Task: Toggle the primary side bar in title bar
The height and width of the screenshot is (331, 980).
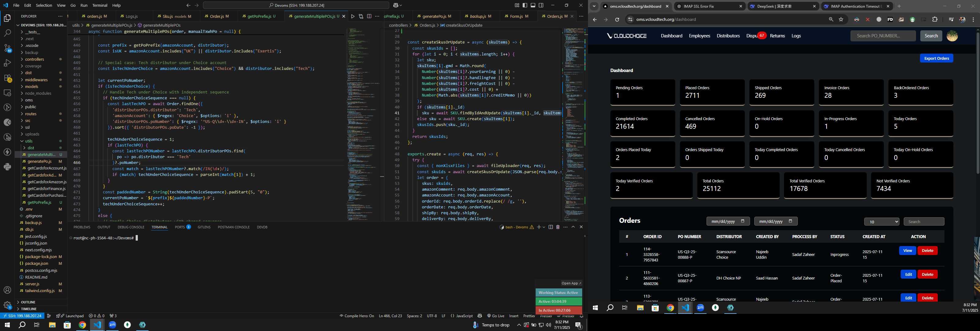Action: [x=525, y=5]
